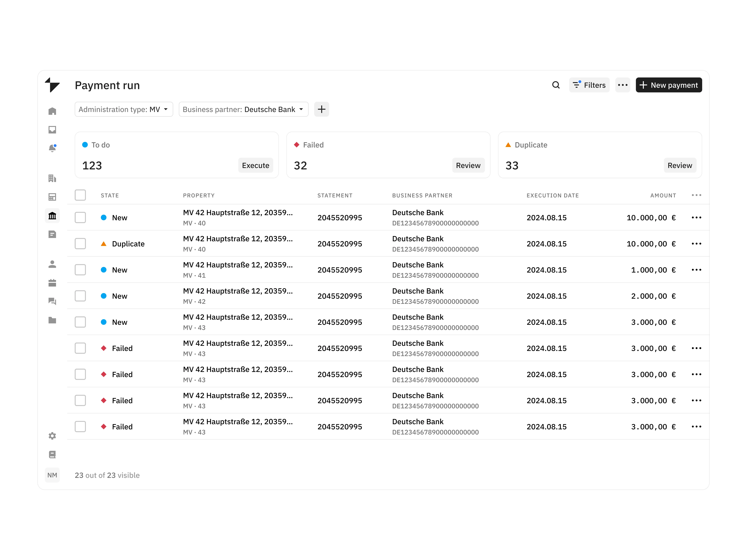The image size is (747, 560).
Task: Open row actions for the first Failed payment
Action: tap(696, 348)
